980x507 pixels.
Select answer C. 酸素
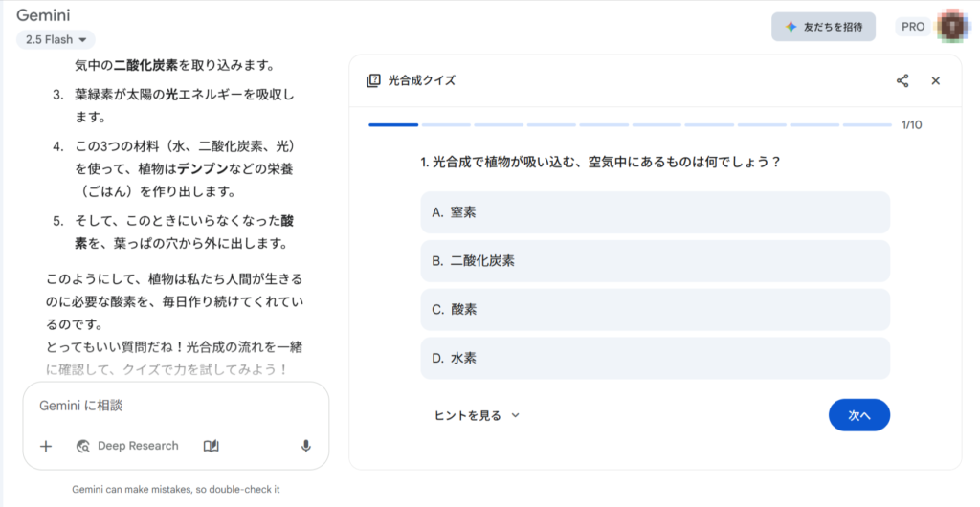(x=655, y=310)
